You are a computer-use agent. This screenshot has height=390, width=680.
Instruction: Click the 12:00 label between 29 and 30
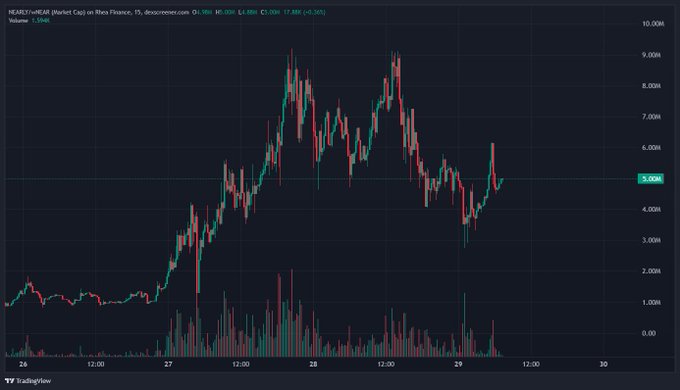(531, 364)
